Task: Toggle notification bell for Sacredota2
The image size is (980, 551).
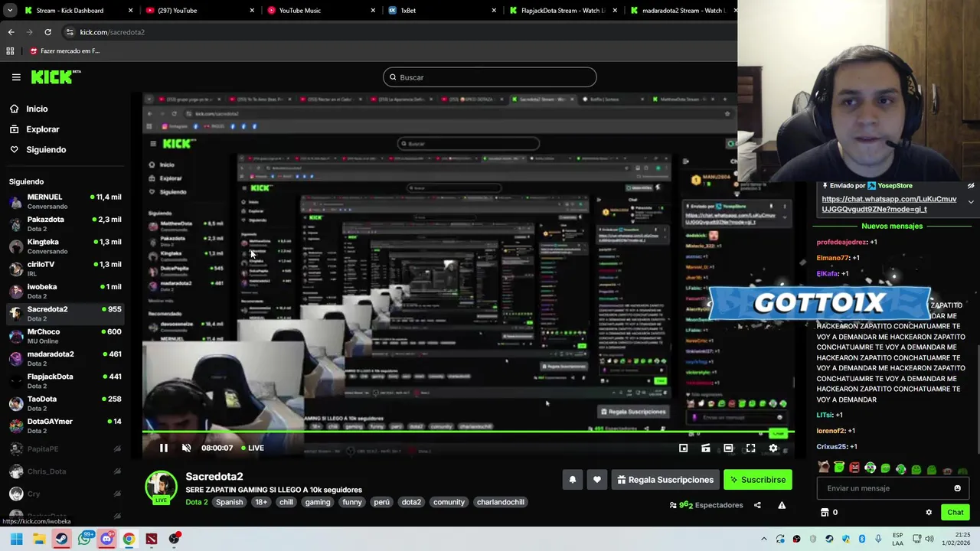Action: 572,480
